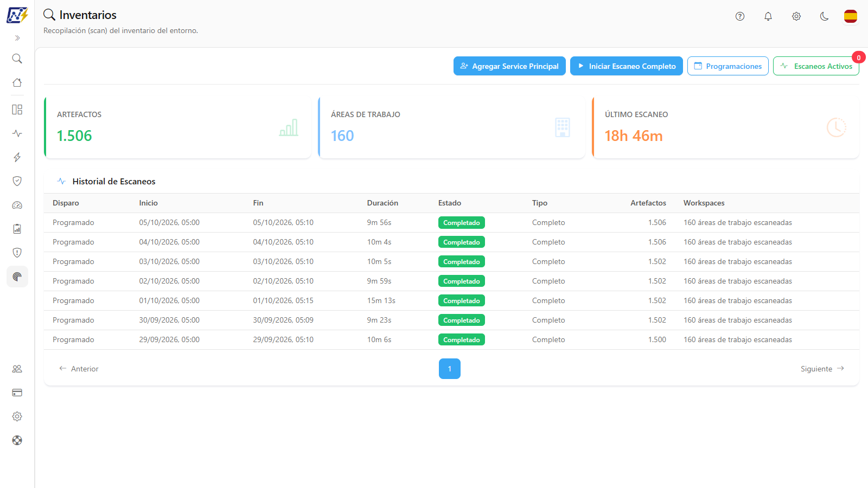This screenshot has height=488, width=868.
Task: Click the Completado badge for the 05/10/2026 scan
Action: [x=462, y=223]
